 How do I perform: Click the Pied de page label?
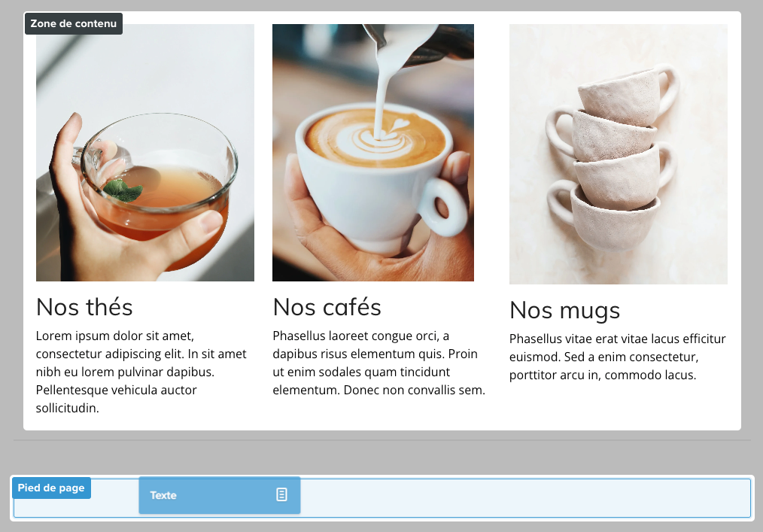(51, 488)
